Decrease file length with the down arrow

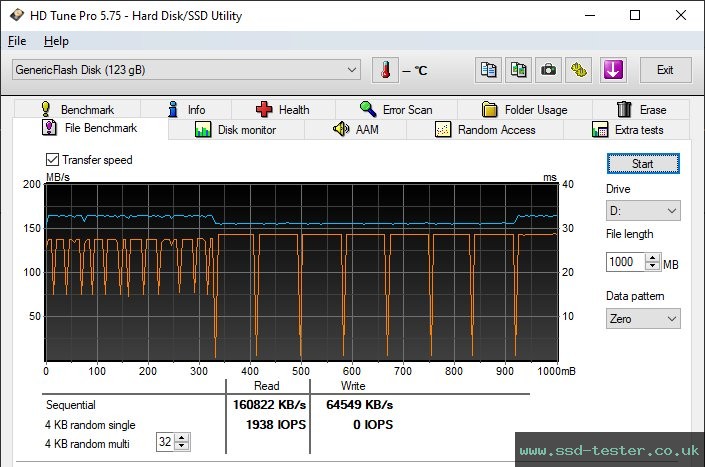pos(652,266)
